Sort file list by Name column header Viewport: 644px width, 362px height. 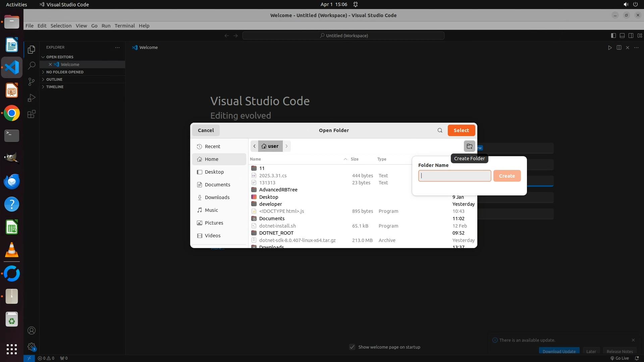(255, 159)
